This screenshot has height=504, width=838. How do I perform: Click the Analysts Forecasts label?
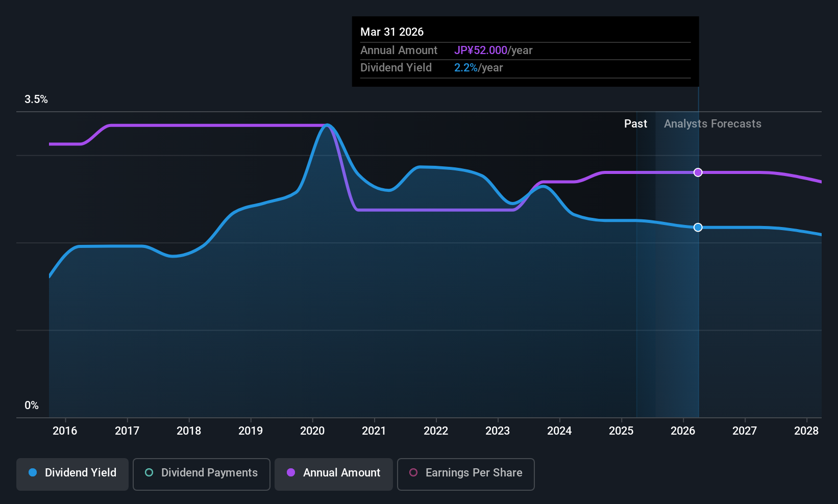pos(712,124)
